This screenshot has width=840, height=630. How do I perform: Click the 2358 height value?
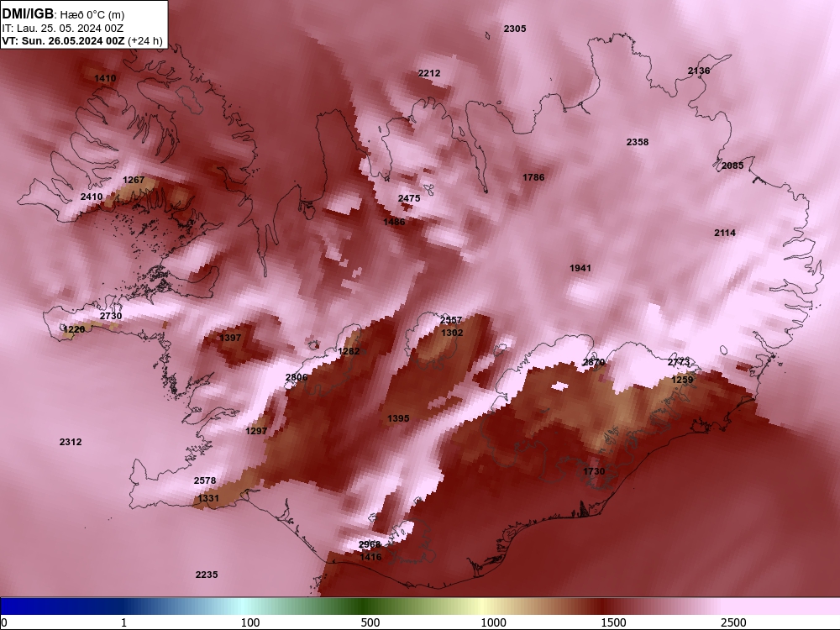click(638, 142)
